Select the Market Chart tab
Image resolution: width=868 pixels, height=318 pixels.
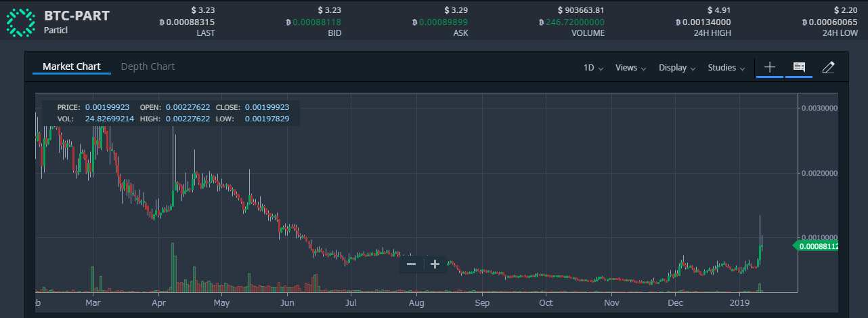pos(71,66)
